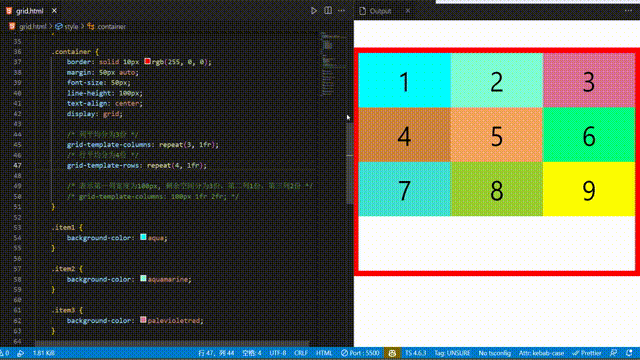Click grid cell 1 in the preview
Viewport: 640px width, 360px height.
point(404,80)
